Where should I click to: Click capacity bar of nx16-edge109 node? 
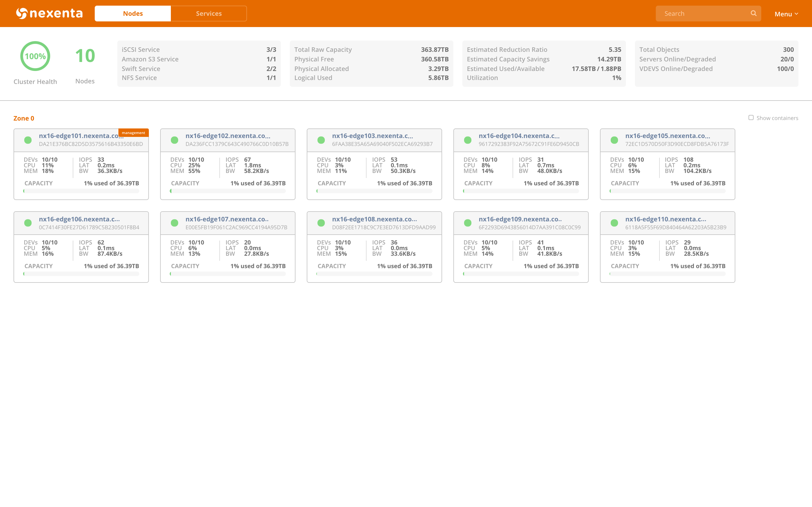coord(521,274)
